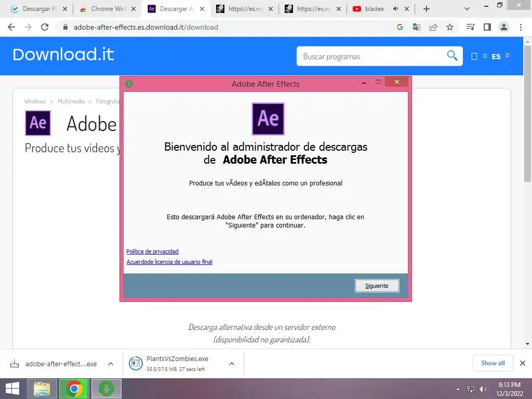Screen dimensions: 532x399
Task: Toggle Chrome side panel icon
Action: coord(487,27)
